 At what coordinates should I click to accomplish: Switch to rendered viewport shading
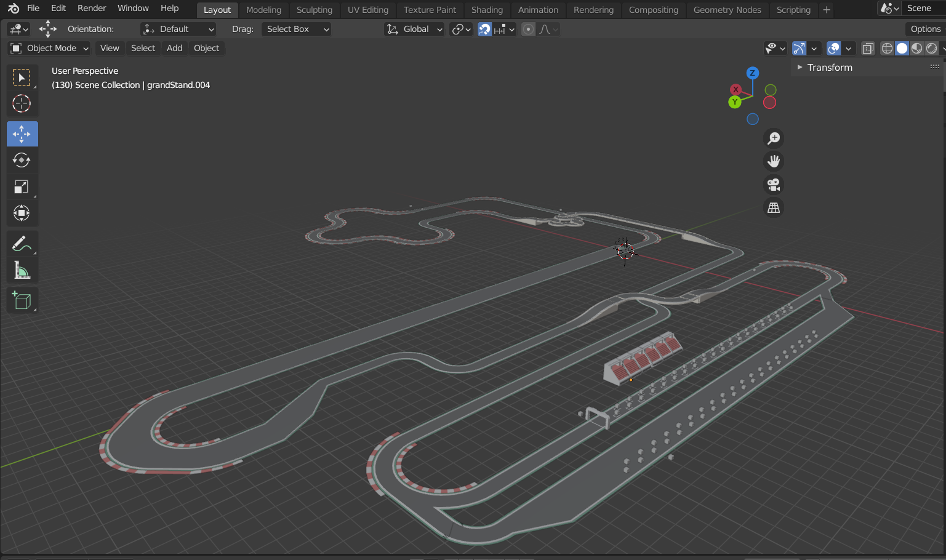[x=931, y=48]
